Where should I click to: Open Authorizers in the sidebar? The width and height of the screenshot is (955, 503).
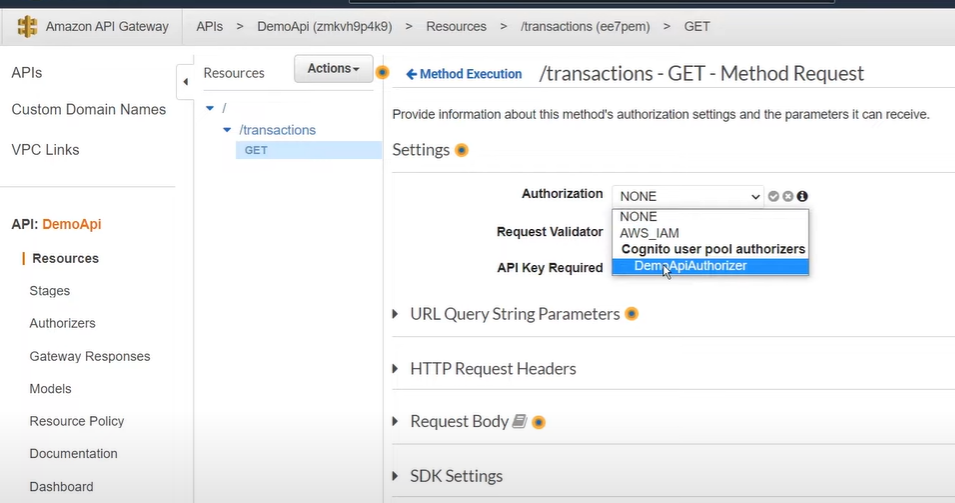click(x=62, y=323)
